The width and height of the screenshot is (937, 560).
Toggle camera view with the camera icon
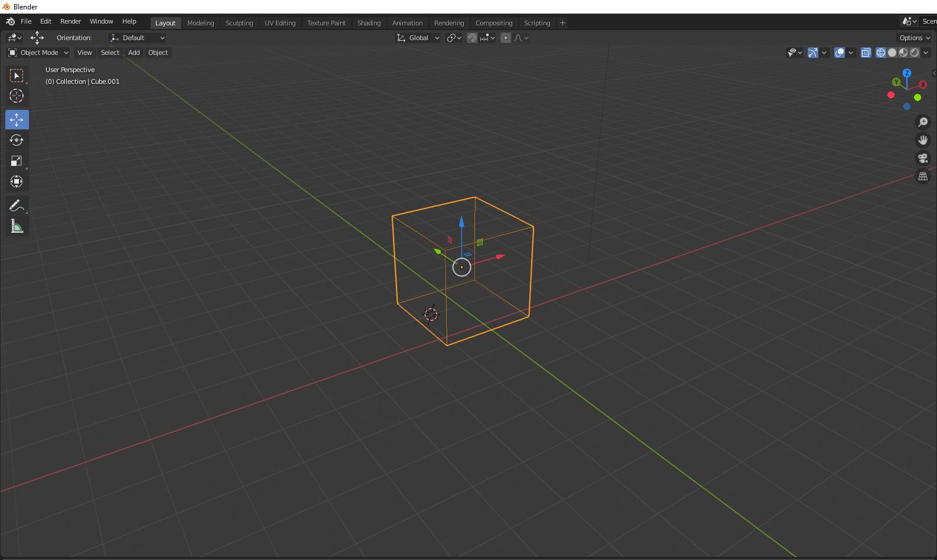pos(923,158)
